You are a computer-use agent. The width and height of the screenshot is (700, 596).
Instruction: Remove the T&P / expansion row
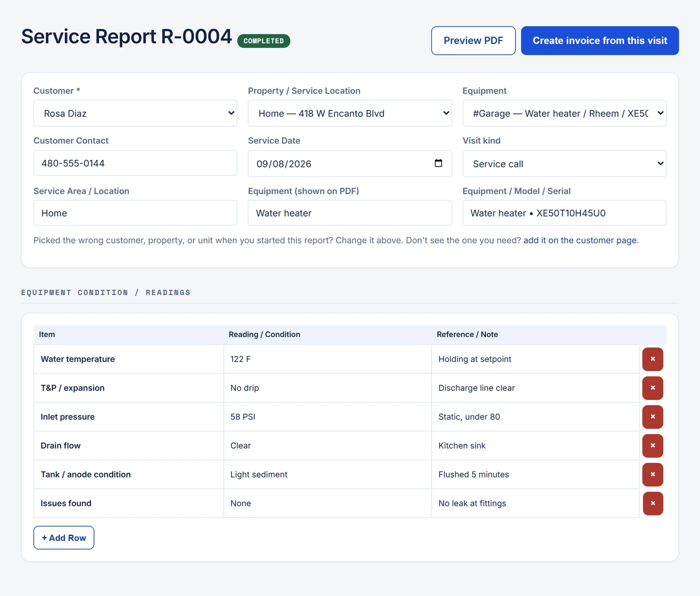[x=652, y=388]
